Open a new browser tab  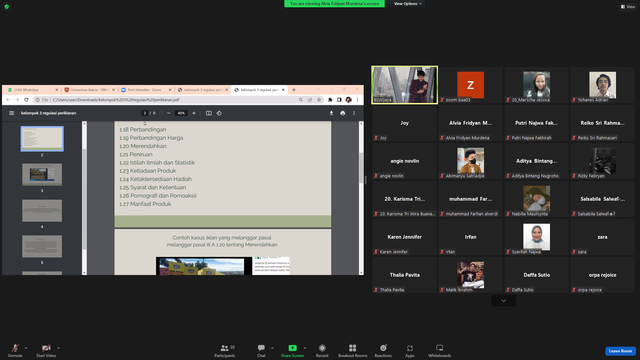[x=293, y=90]
